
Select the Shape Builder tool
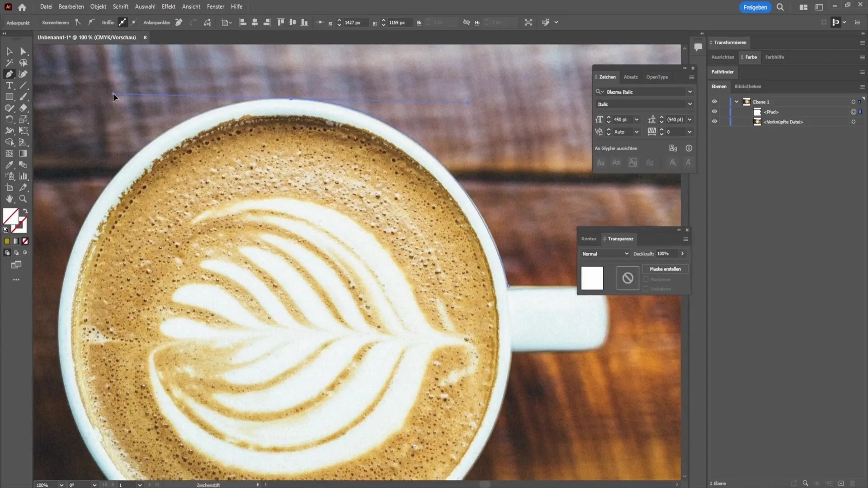(9, 142)
